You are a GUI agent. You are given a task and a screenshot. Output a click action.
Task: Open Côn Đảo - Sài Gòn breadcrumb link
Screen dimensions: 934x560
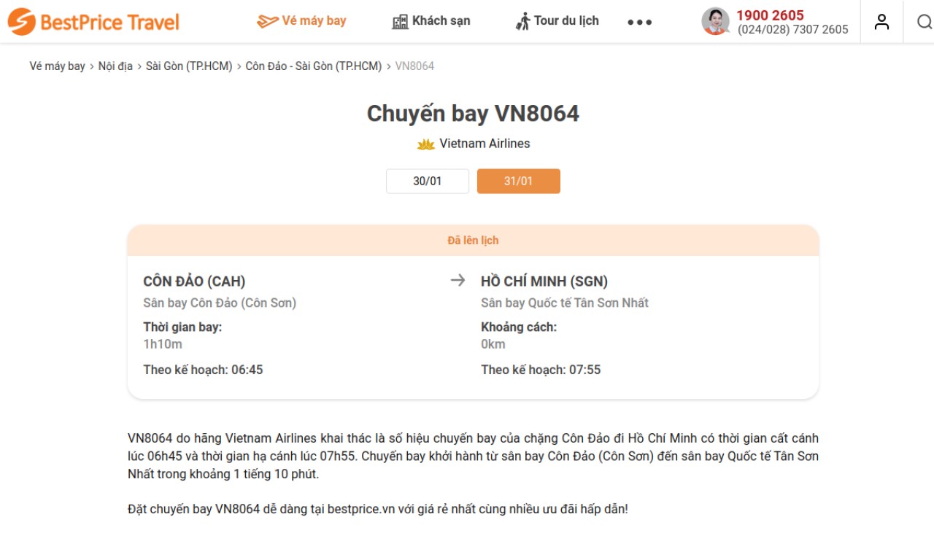314,66
